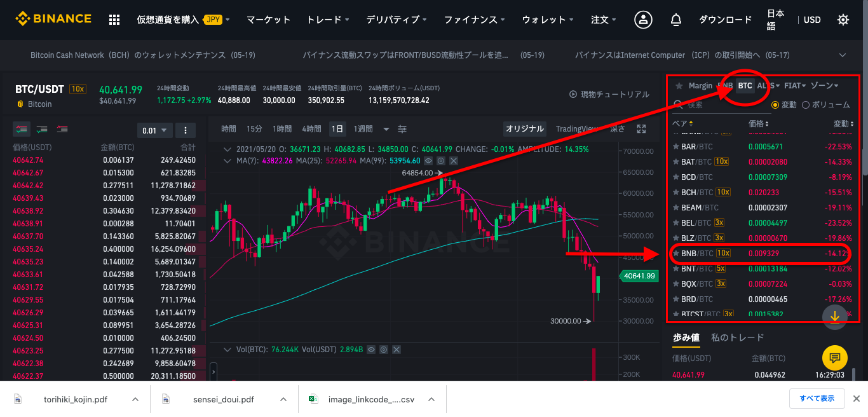Open マーケット page

[x=268, y=20]
